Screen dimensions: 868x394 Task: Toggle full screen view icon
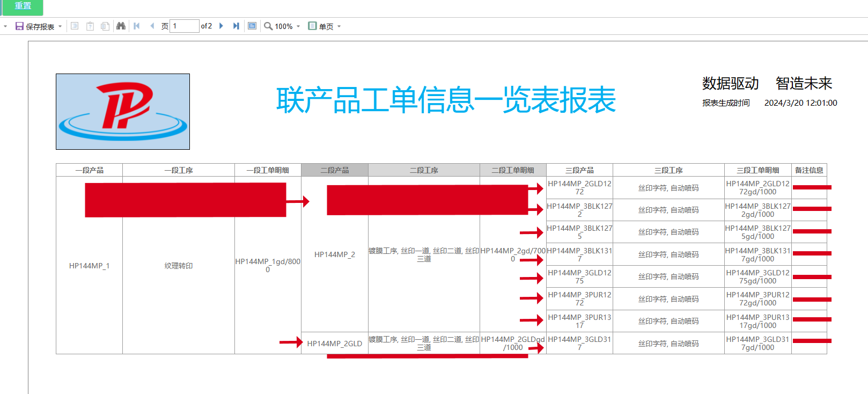(252, 26)
